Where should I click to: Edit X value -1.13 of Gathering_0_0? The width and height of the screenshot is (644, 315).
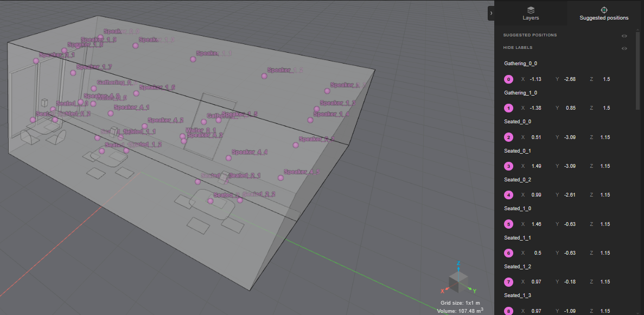click(535, 79)
